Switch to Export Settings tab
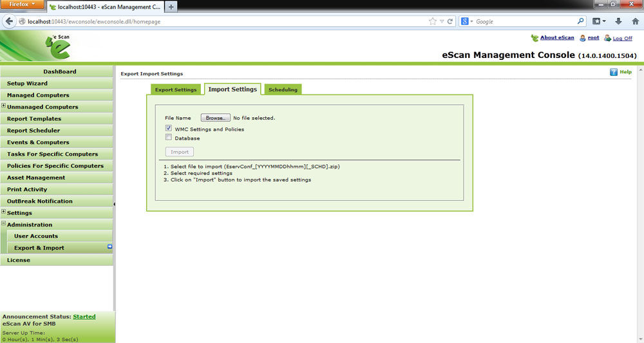 point(176,89)
